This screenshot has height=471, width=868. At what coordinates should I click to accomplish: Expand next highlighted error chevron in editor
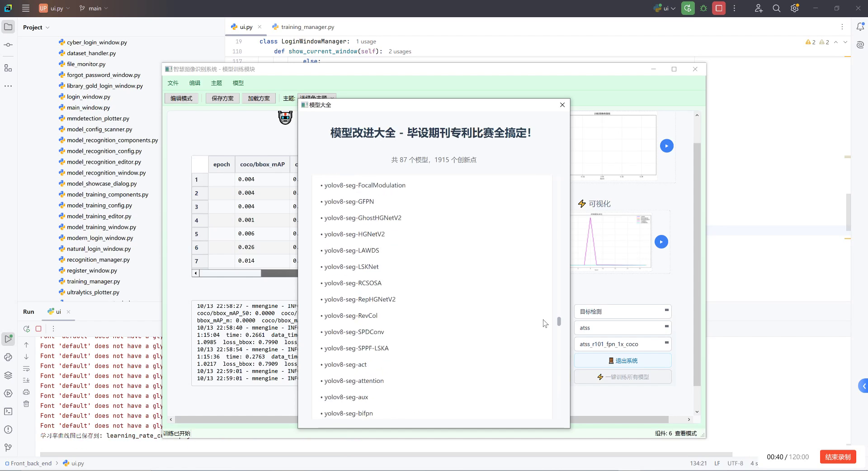pos(845,42)
